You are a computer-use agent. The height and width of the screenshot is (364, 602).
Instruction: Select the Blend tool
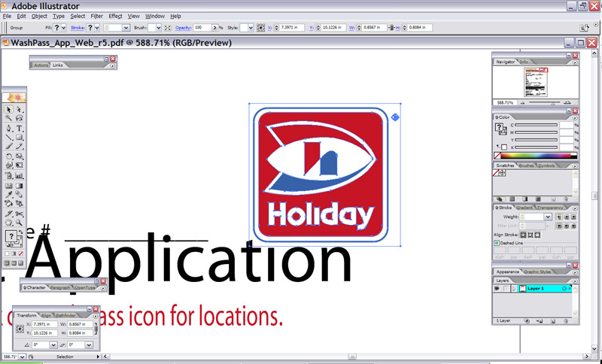[19, 195]
